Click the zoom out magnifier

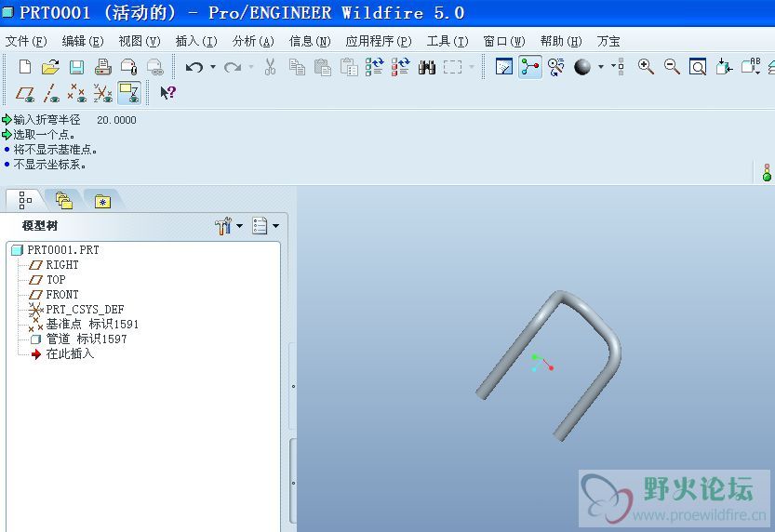(672, 67)
